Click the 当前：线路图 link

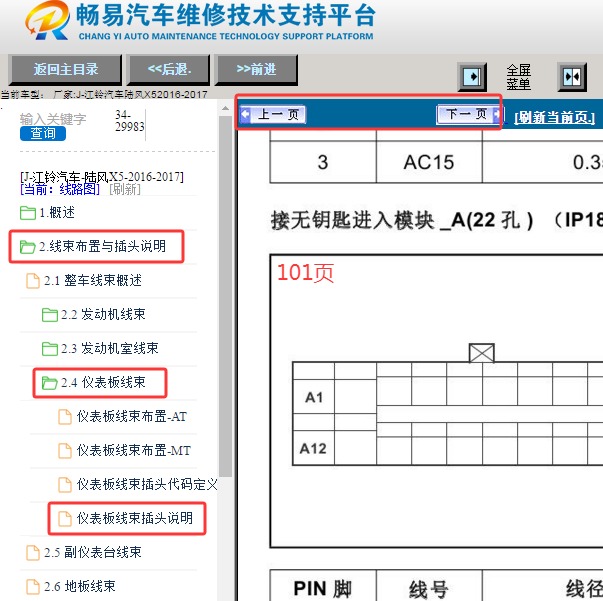click(x=60, y=189)
